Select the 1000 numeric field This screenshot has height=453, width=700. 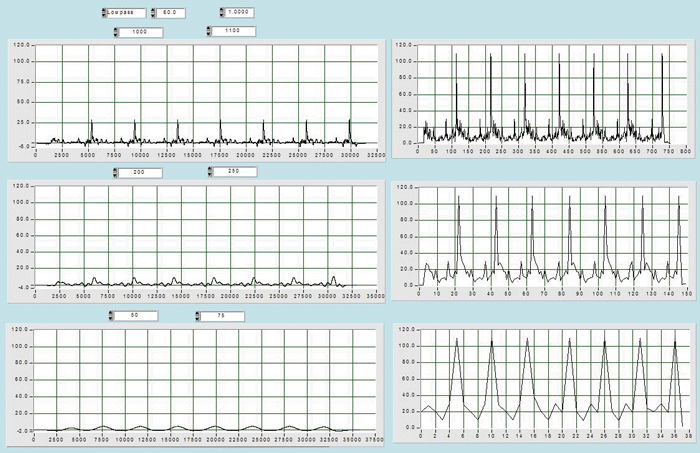(141, 32)
